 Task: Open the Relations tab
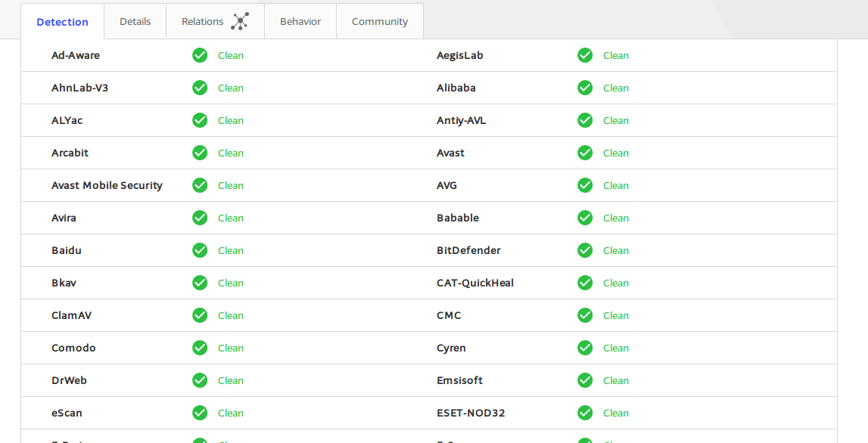pos(216,22)
